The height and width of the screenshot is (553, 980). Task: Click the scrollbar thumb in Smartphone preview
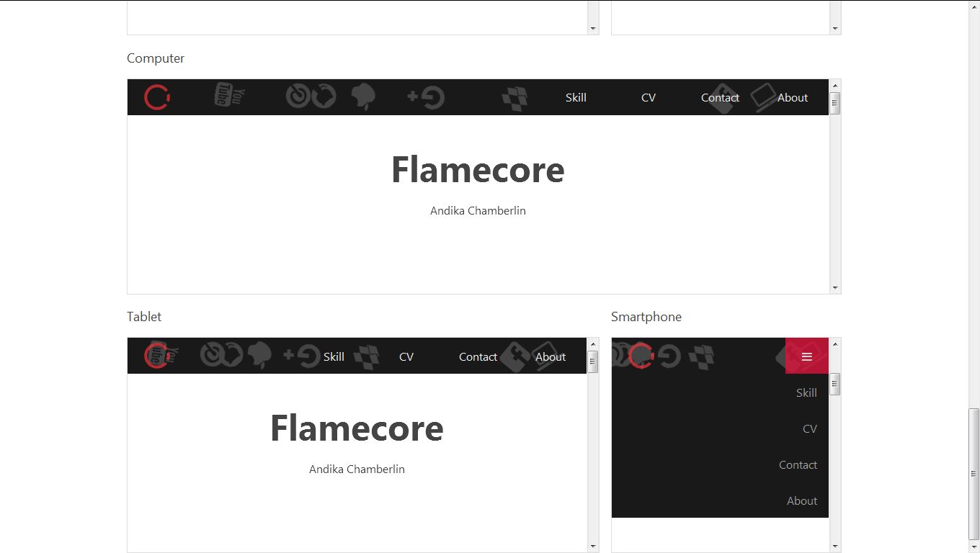835,384
